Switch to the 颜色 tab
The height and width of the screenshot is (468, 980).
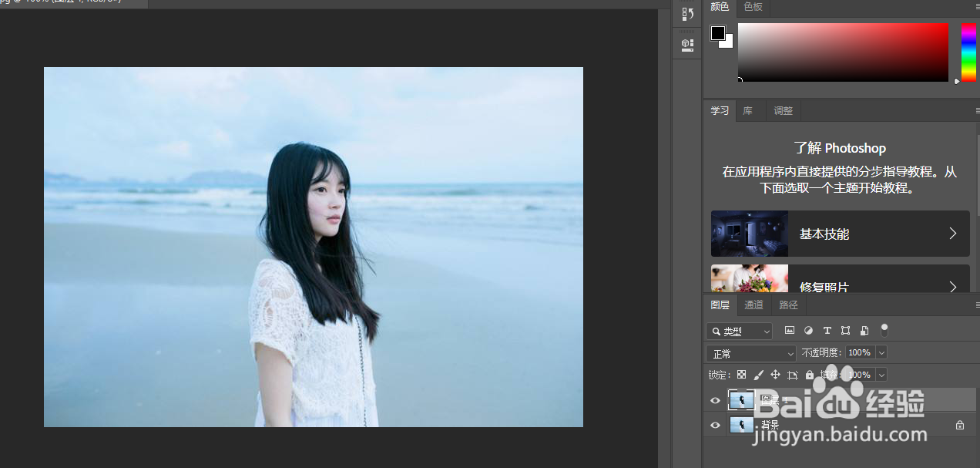point(720,7)
